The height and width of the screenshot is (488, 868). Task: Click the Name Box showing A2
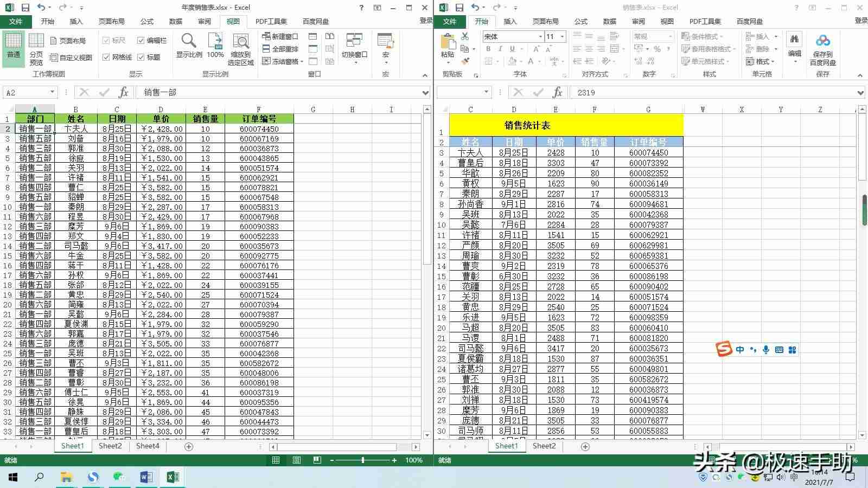(27, 92)
